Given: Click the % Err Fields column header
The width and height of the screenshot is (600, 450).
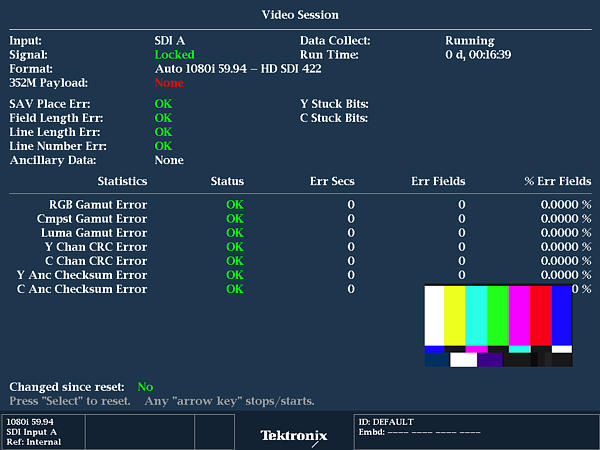Looking at the screenshot, I should pos(557,181).
